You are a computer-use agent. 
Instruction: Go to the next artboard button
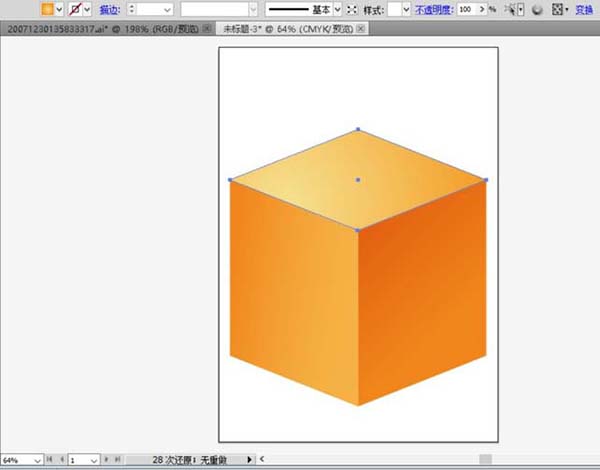(x=106, y=459)
